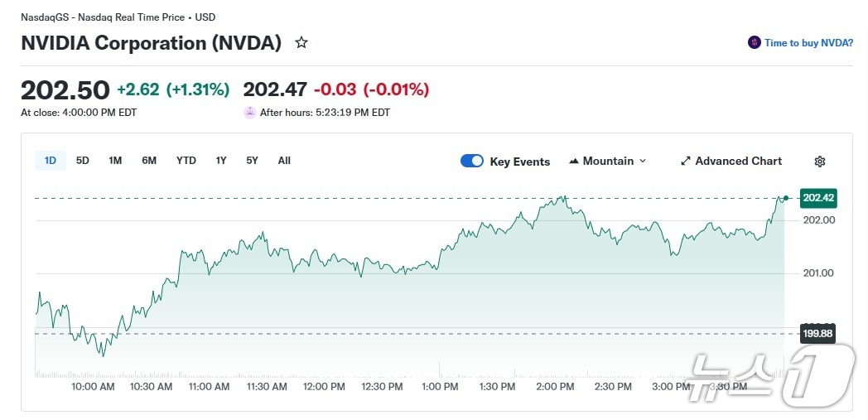Toggle the Key Events switch

(472, 161)
